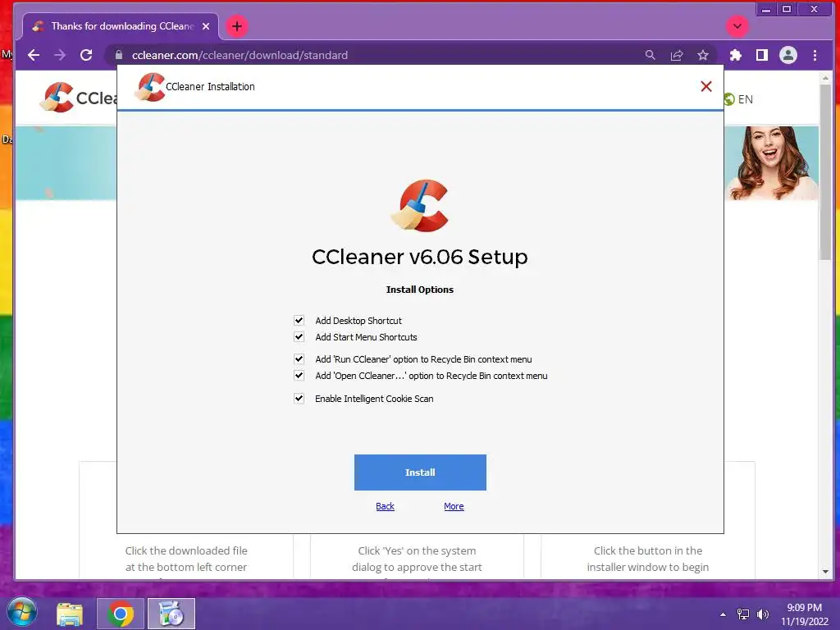Click the CCleaner logo in installer title bar
The width and height of the screenshot is (840, 630).
tap(149, 87)
